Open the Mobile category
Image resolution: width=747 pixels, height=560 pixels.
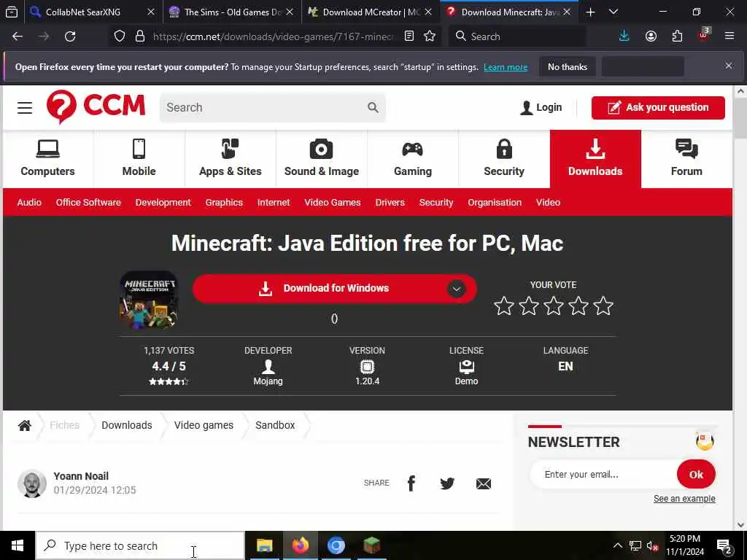(139, 158)
